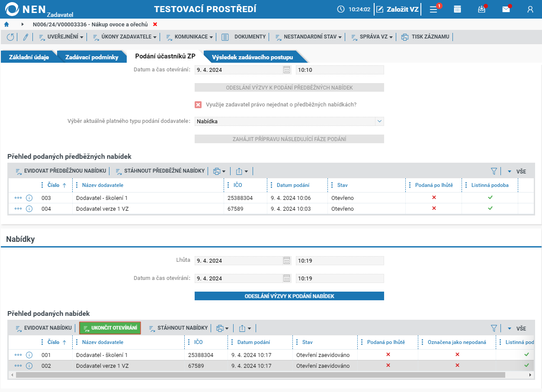Show info icon for row 001
This screenshot has width=542, height=392.
pyautogui.click(x=29, y=355)
